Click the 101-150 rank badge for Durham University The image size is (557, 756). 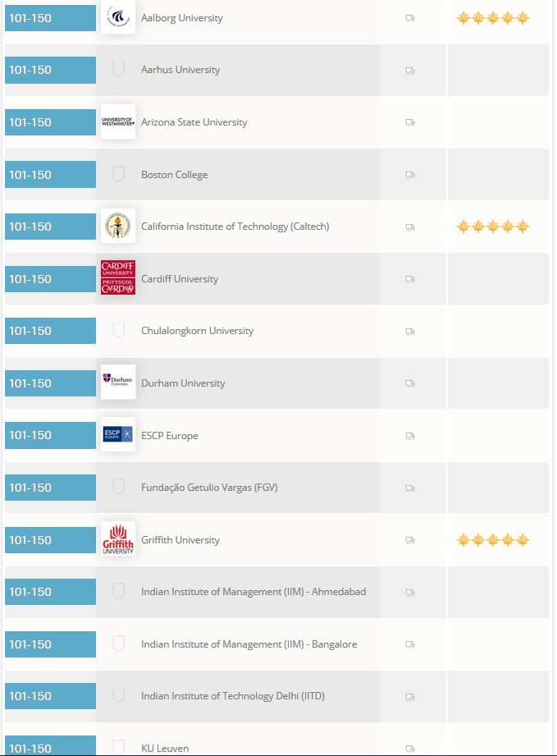tap(50, 383)
